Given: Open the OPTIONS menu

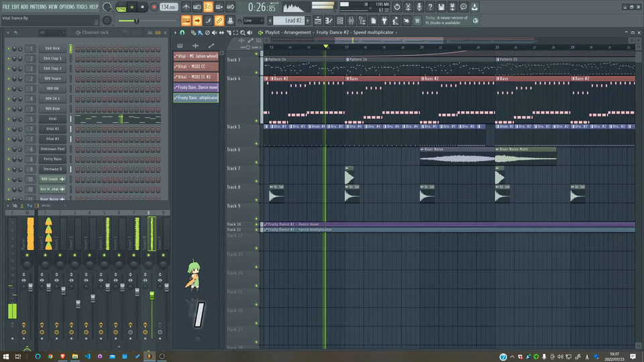Looking at the screenshot, I should [x=67, y=7].
